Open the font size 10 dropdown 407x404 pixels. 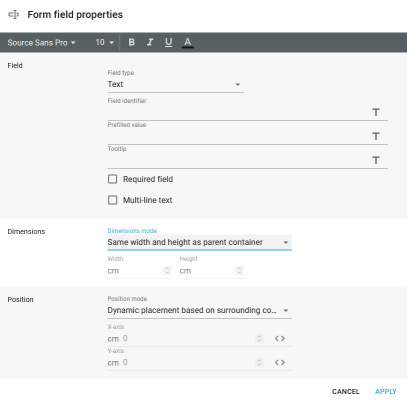104,42
